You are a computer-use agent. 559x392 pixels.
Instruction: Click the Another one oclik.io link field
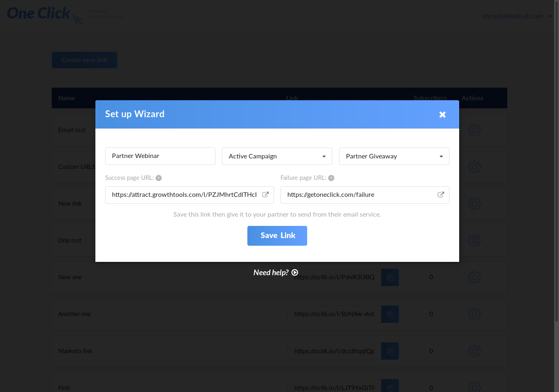point(334,314)
